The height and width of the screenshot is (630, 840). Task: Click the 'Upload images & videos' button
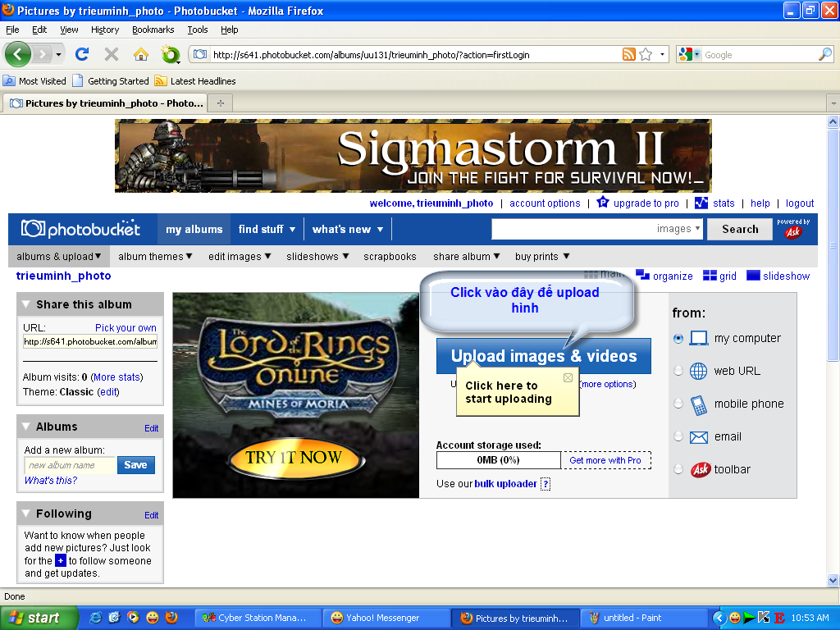coord(544,356)
